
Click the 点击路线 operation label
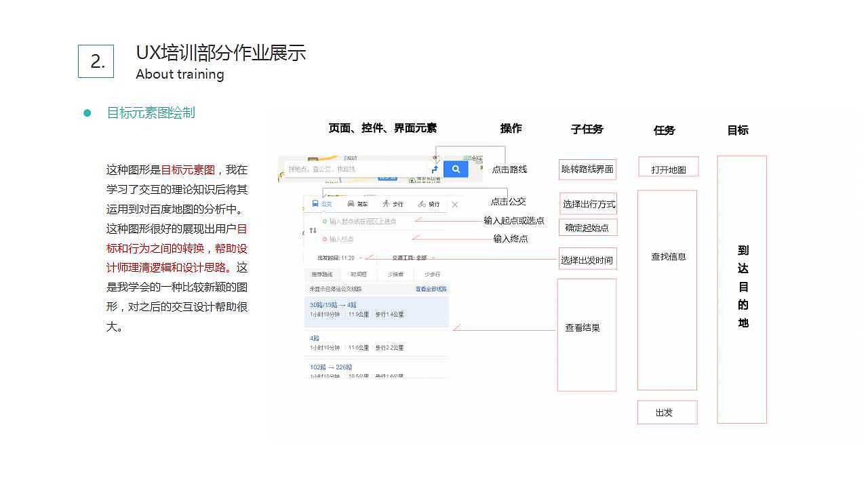[509, 169]
